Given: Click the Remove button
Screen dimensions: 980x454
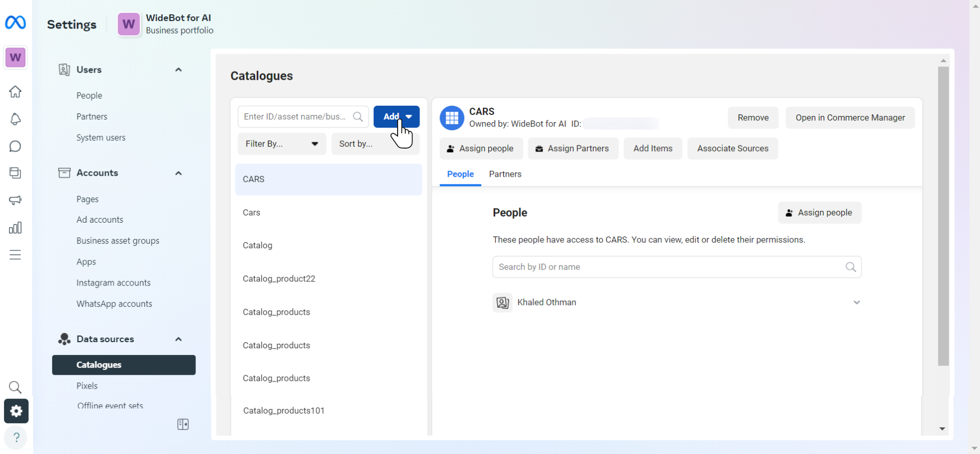Looking at the screenshot, I should 753,118.
